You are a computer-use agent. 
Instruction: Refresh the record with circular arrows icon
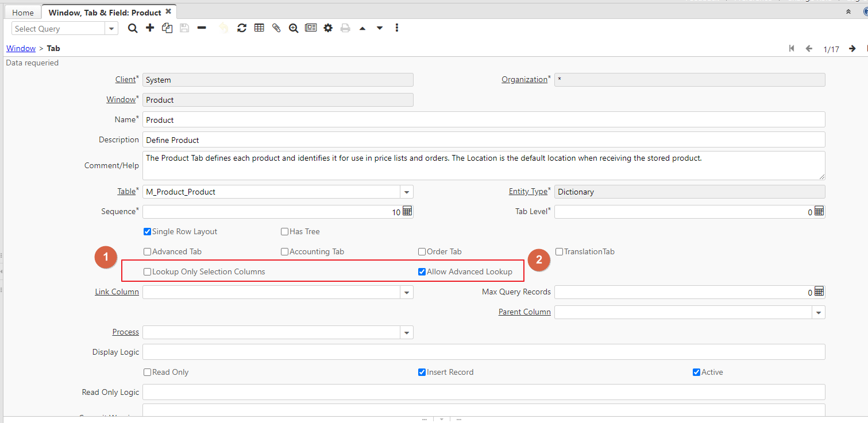pyautogui.click(x=242, y=28)
